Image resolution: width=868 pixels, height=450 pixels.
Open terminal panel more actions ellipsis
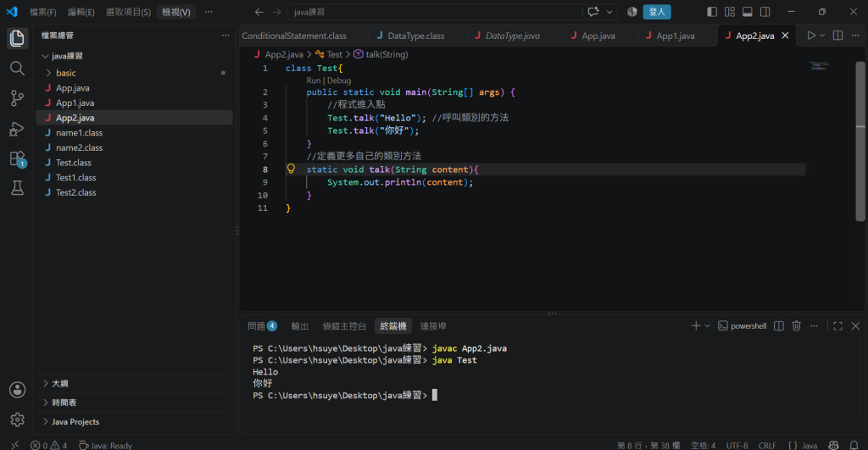click(x=815, y=326)
